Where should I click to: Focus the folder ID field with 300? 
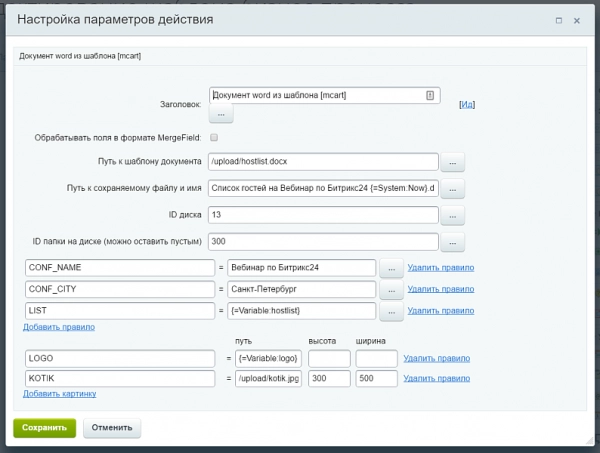point(323,241)
